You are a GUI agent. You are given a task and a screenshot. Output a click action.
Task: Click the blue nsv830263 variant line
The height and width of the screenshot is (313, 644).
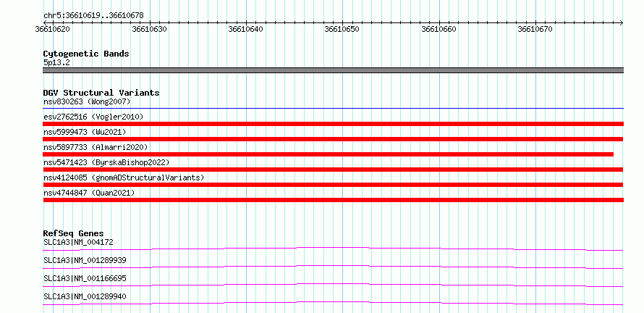[333, 108]
